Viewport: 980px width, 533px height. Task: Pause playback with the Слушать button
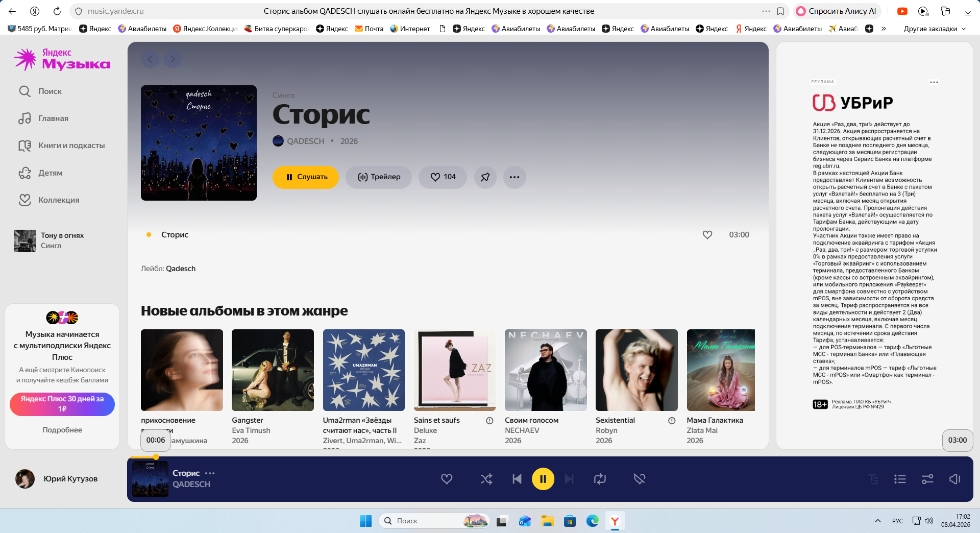click(305, 177)
